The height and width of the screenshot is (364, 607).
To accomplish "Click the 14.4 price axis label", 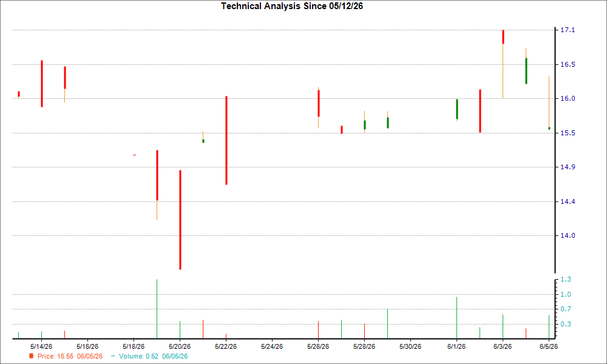I will 568,201.
